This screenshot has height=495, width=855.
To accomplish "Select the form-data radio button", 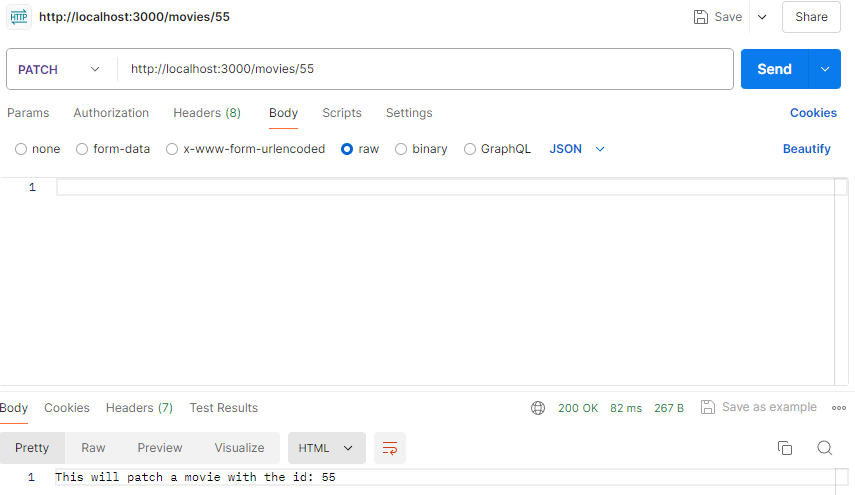I will click(82, 149).
